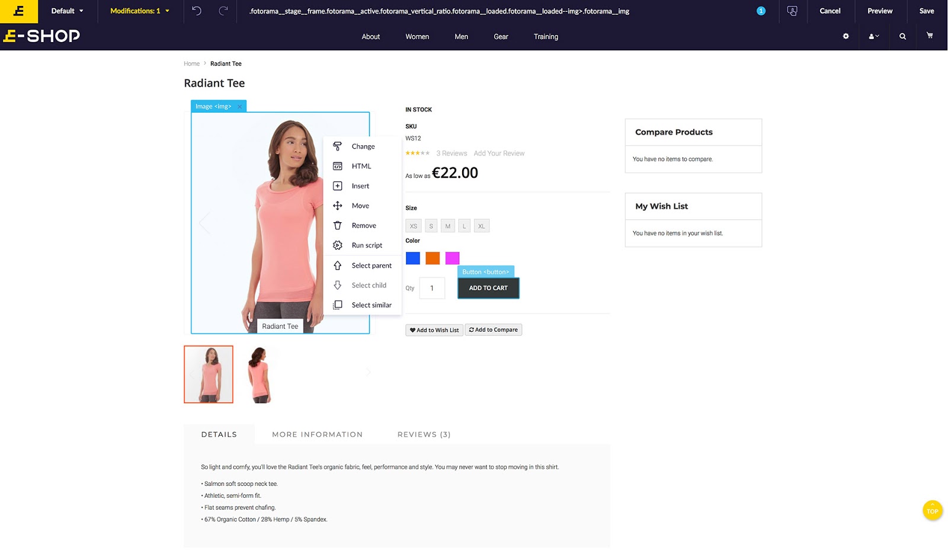Switch to the MORE INFORMATION tab
Viewport: 948px width, 560px height.
click(x=317, y=434)
